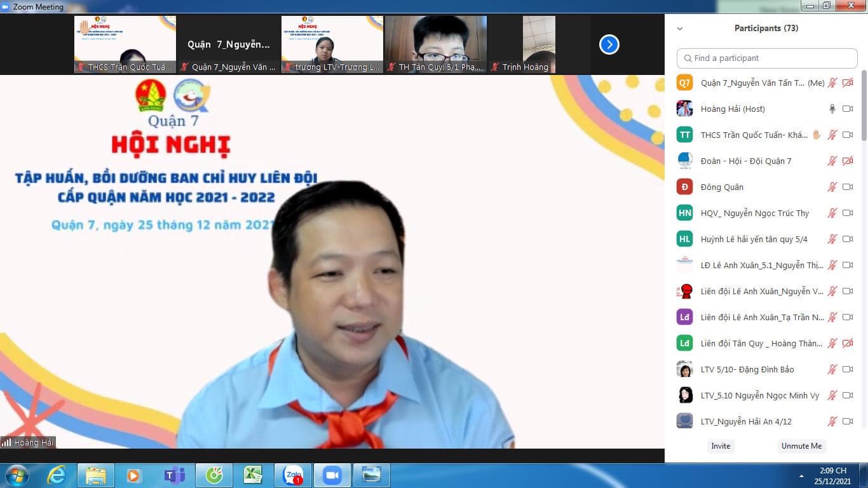The image size is (868, 488).
Task: Click the muted mic icon for HQV_ Nguyễn Ngọc Trúc Thy
Action: click(832, 213)
